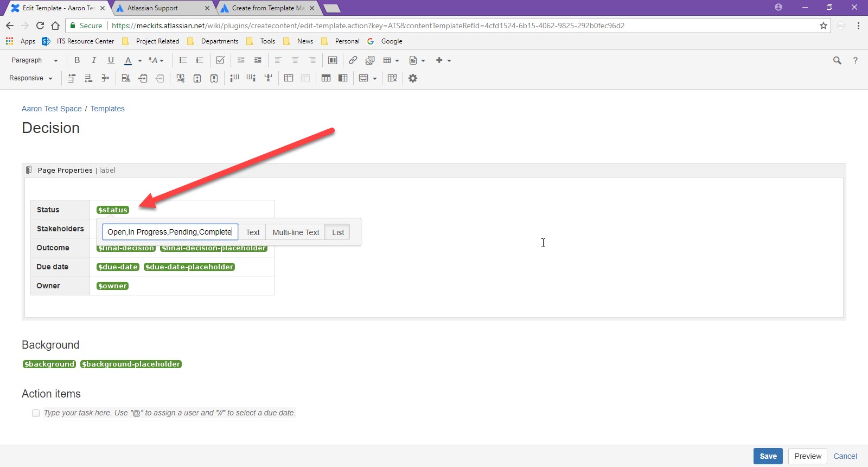Insert table row above

(72, 78)
